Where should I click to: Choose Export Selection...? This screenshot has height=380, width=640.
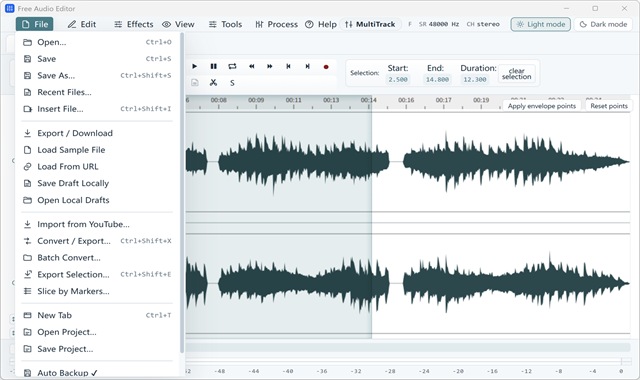(97, 274)
